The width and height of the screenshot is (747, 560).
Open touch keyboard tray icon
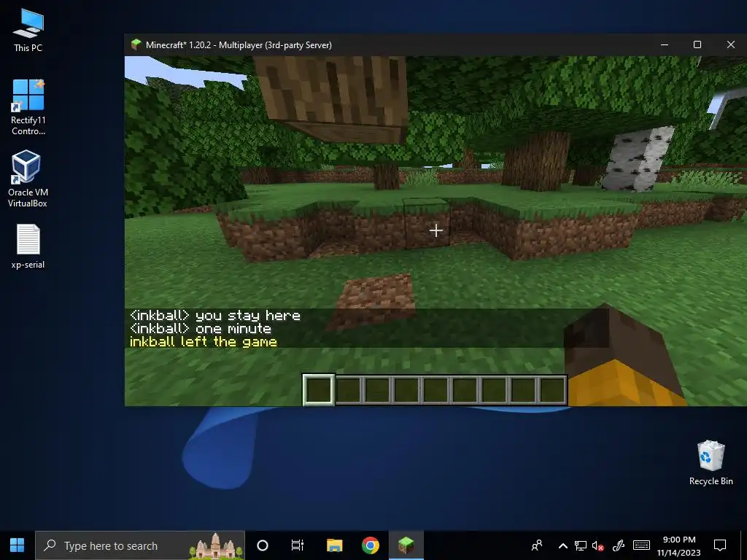tap(641, 545)
